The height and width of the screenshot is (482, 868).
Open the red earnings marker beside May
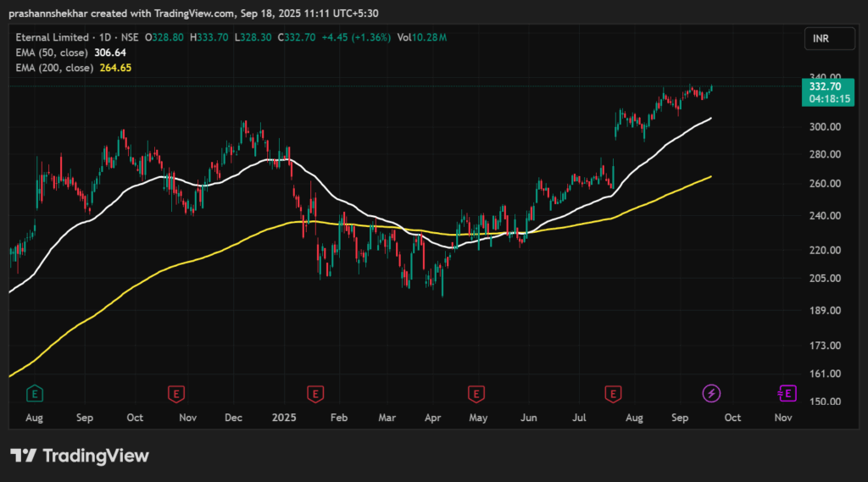pos(476,393)
